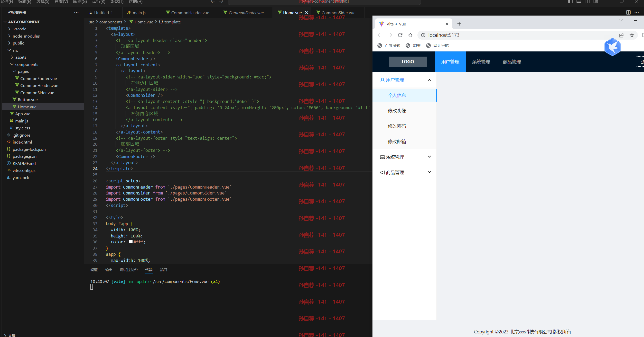Collapse 用户管理 sidebar submenu

405,80
